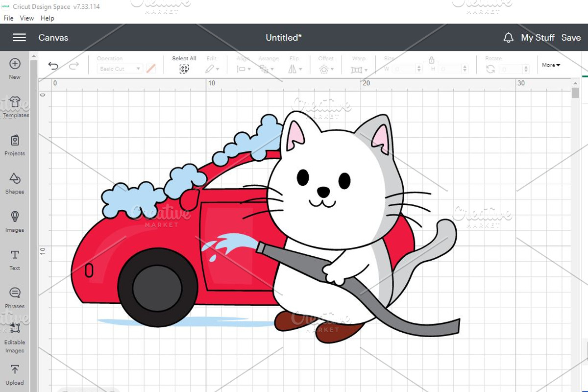Screen dimensions: 588x392
Task: Redo the last action
Action: pyautogui.click(x=74, y=66)
